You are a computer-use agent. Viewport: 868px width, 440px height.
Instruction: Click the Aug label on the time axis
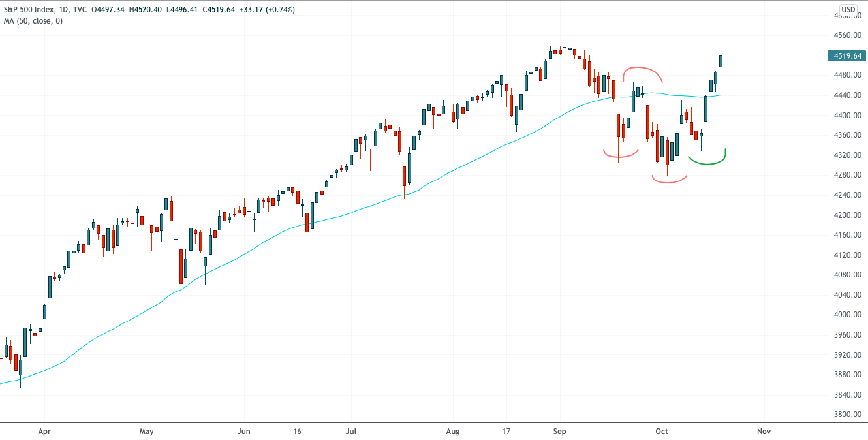pyautogui.click(x=453, y=432)
